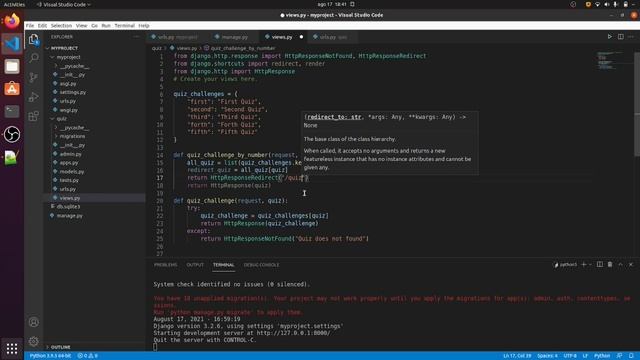Open the File menu

(30, 25)
